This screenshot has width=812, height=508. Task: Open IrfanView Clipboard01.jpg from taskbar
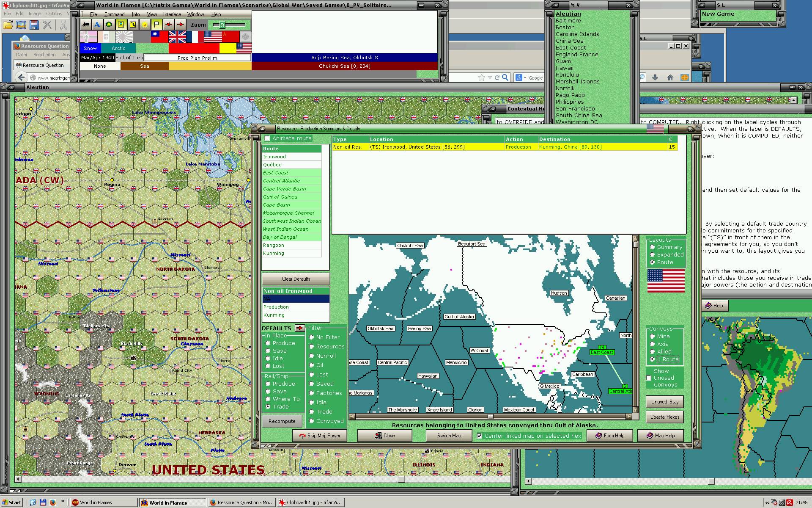pos(310,502)
